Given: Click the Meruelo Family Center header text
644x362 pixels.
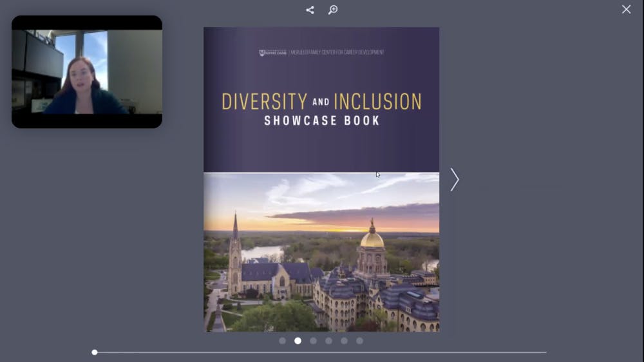Looking at the screenshot, I should click(337, 53).
